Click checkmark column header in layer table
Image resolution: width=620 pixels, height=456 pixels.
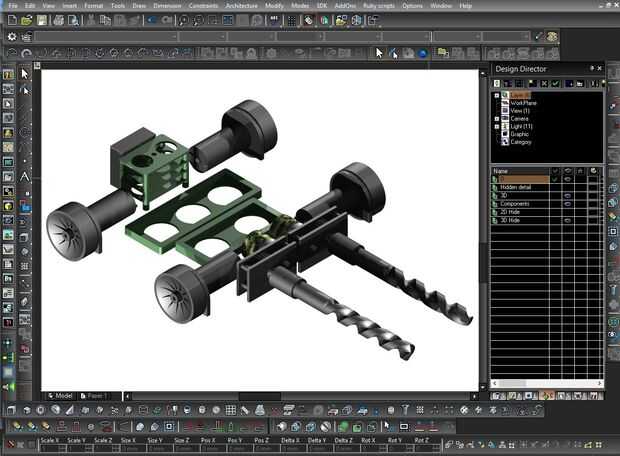(x=555, y=171)
